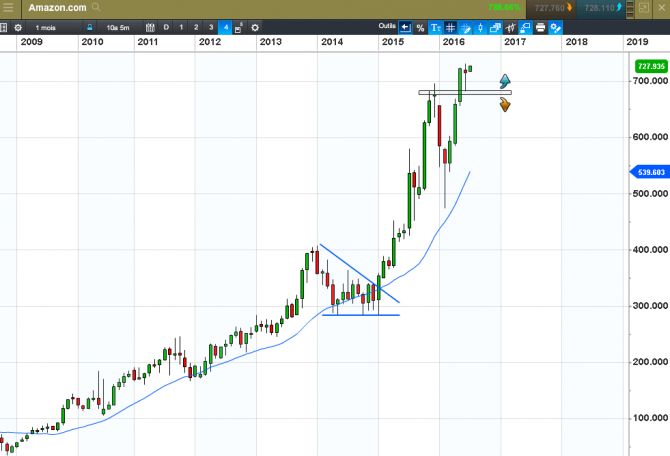Click the 2019 label on time axis
This screenshot has height=456, width=670.
[637, 42]
